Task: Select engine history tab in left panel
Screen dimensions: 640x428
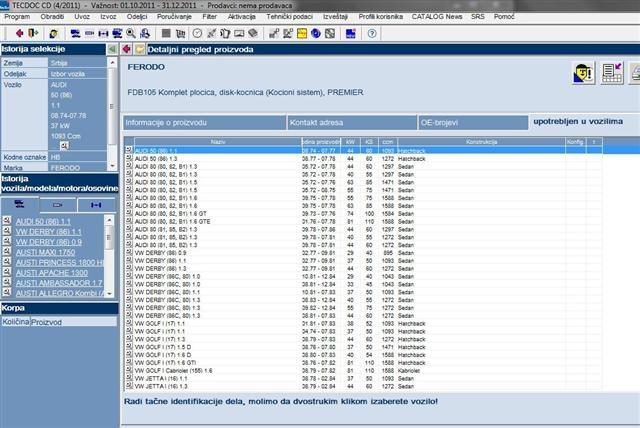Action: pyautogui.click(x=58, y=205)
